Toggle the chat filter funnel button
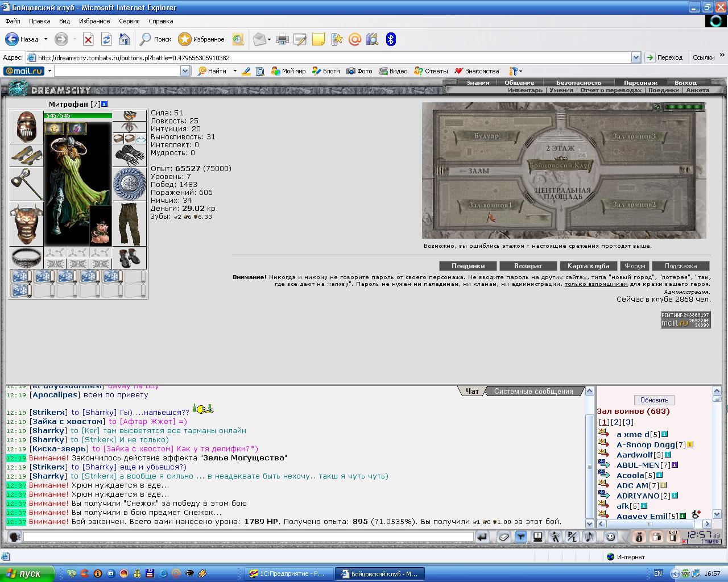This screenshot has width=728, height=582. coord(520,537)
